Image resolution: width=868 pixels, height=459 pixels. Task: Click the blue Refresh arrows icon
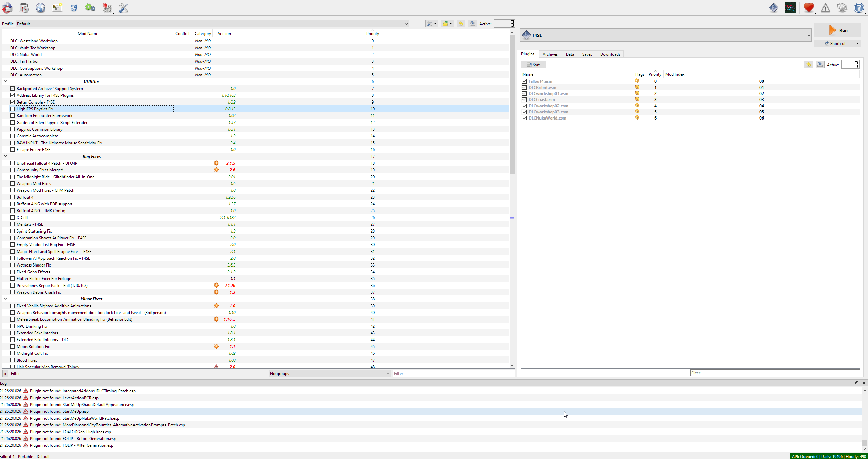coord(74,8)
